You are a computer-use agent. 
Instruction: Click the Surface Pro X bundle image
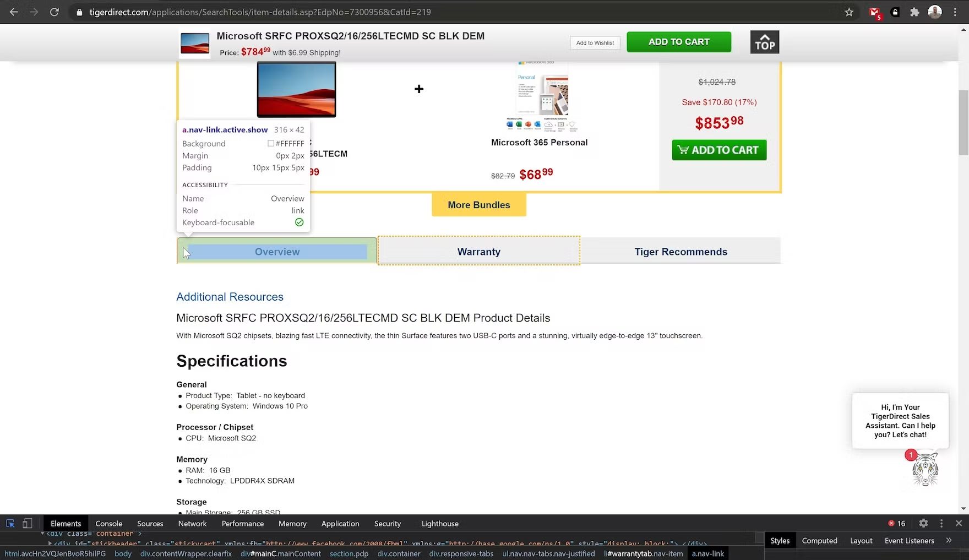click(296, 89)
